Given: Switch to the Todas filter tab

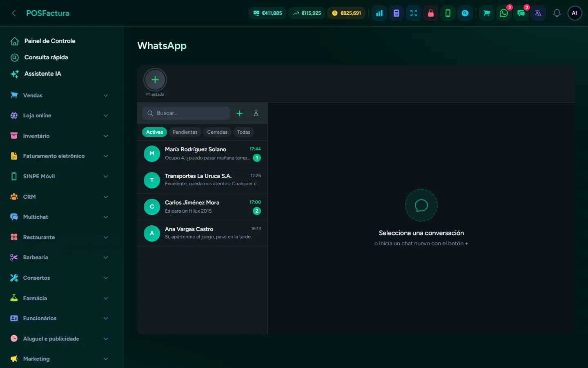Looking at the screenshot, I should pos(244,132).
